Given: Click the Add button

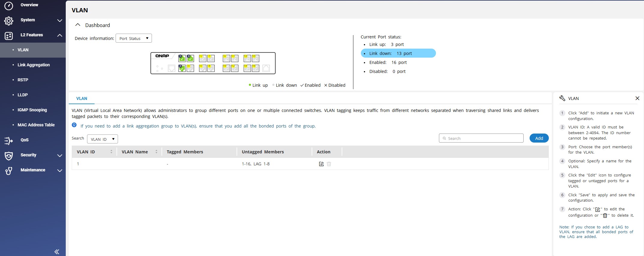Looking at the screenshot, I should click(539, 138).
